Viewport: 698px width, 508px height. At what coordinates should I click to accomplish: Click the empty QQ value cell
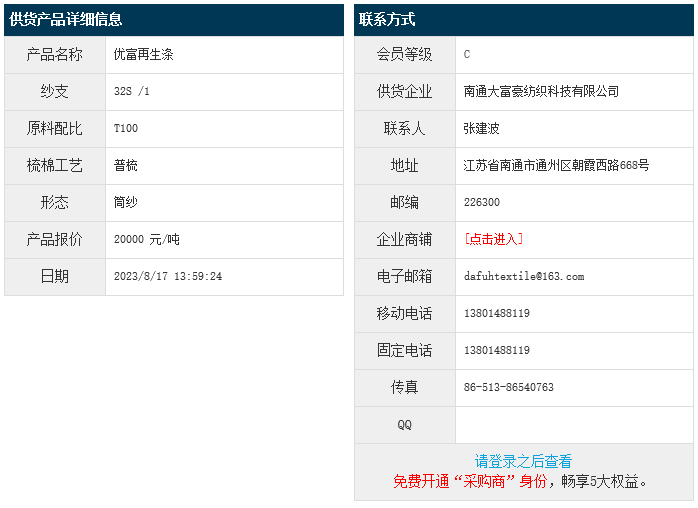pyautogui.click(x=573, y=424)
